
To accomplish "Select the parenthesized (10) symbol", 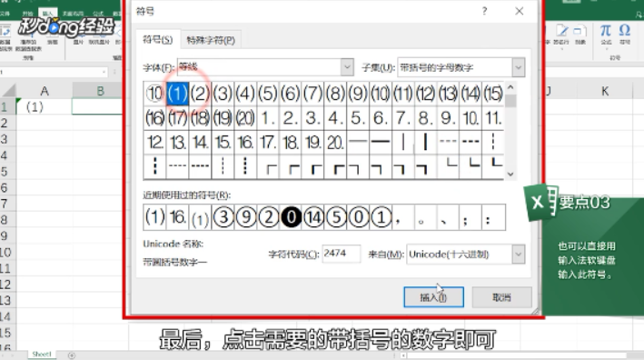I will (381, 94).
